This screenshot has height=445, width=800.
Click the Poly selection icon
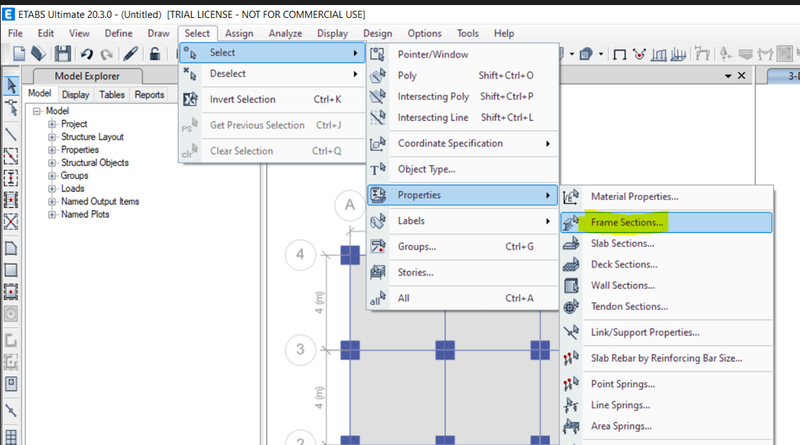coord(378,76)
